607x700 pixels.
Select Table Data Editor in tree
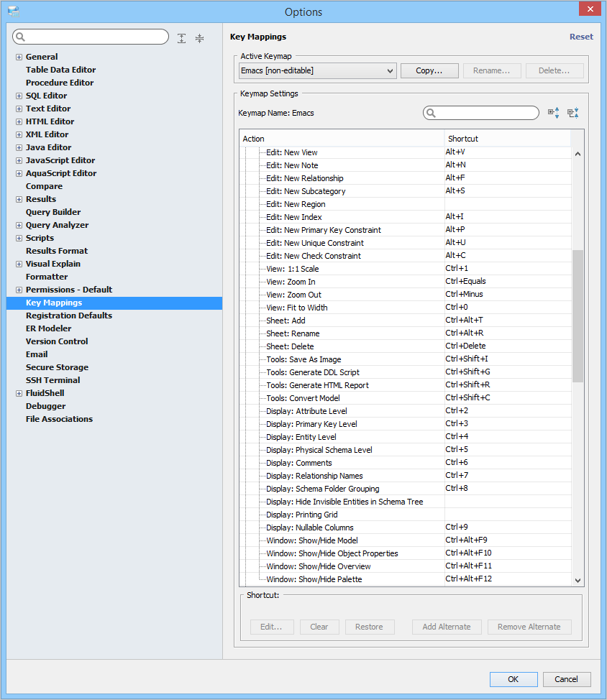coord(60,70)
